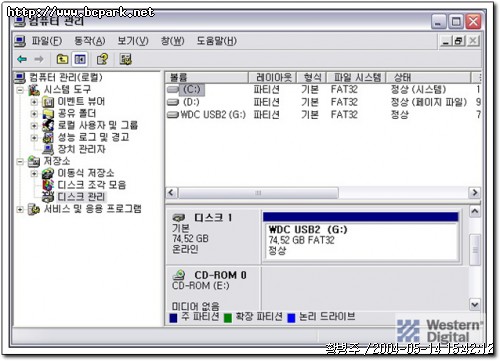Image resolution: width=500 pixels, height=361 pixels.
Task: Sort by the 상태 column header
Action: point(428,78)
